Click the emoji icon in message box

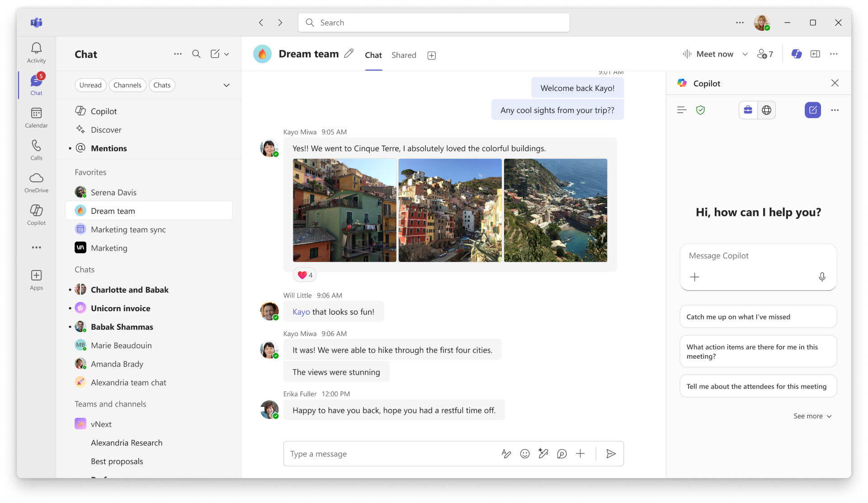tap(524, 454)
